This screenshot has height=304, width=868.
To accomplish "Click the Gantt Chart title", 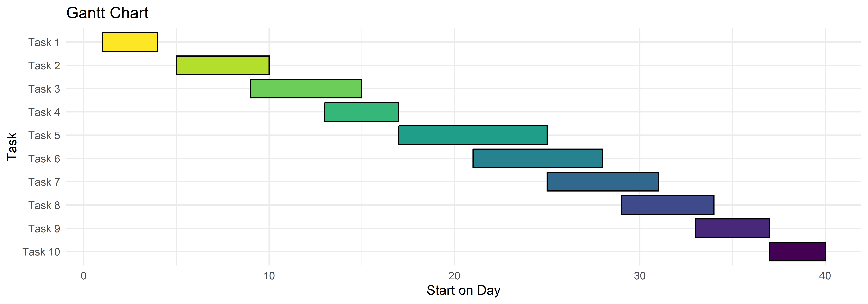I will click(107, 13).
